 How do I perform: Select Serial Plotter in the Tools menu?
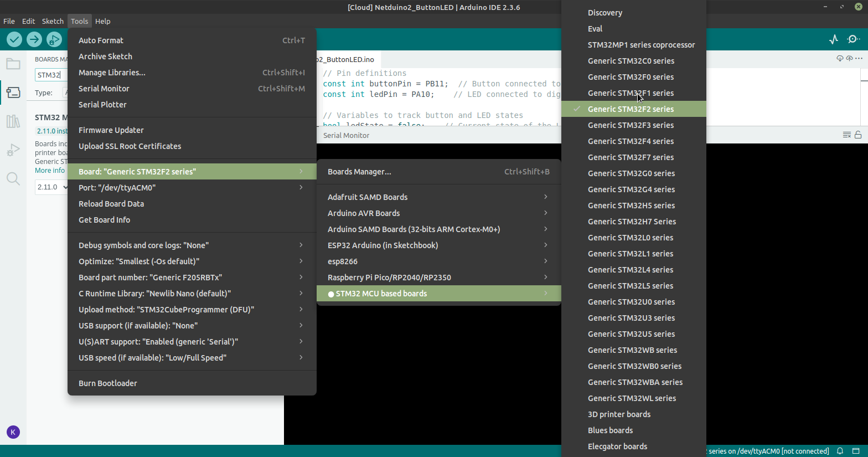click(192, 105)
